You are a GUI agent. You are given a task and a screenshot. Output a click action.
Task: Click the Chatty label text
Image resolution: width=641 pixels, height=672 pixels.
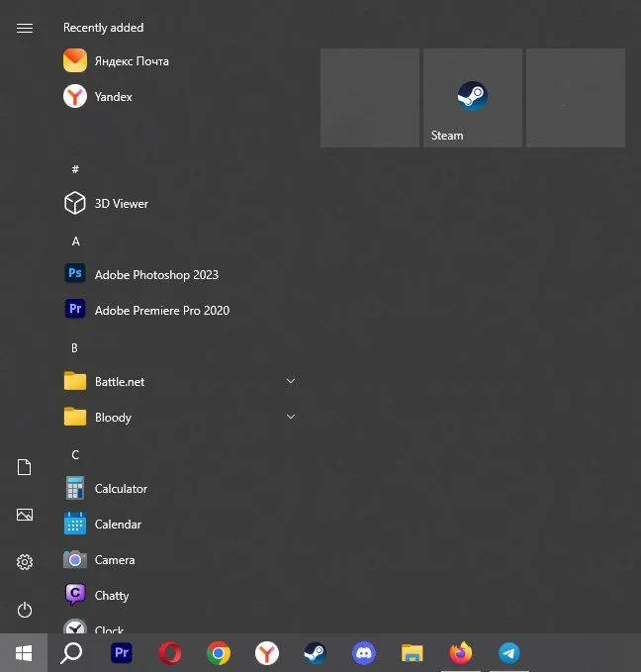click(x=112, y=596)
